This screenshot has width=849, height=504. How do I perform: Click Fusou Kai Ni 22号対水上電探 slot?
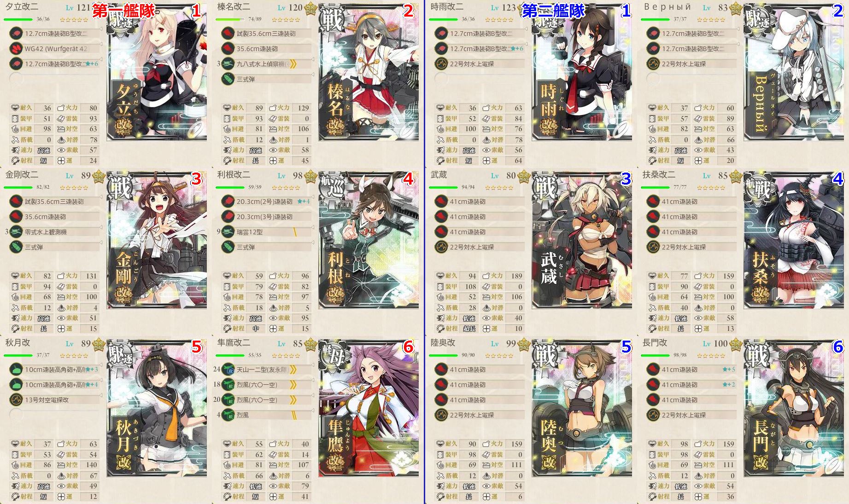point(691,247)
